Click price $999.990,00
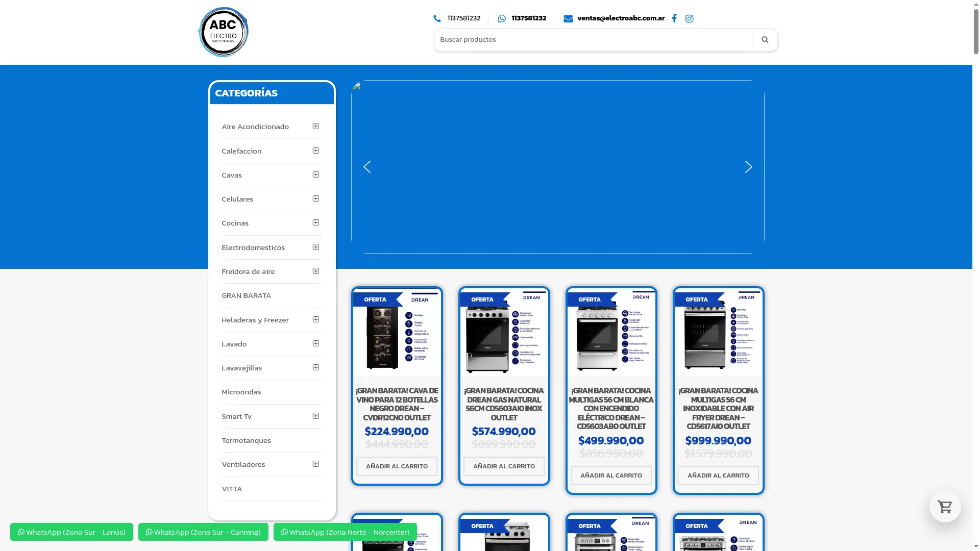 click(x=718, y=441)
